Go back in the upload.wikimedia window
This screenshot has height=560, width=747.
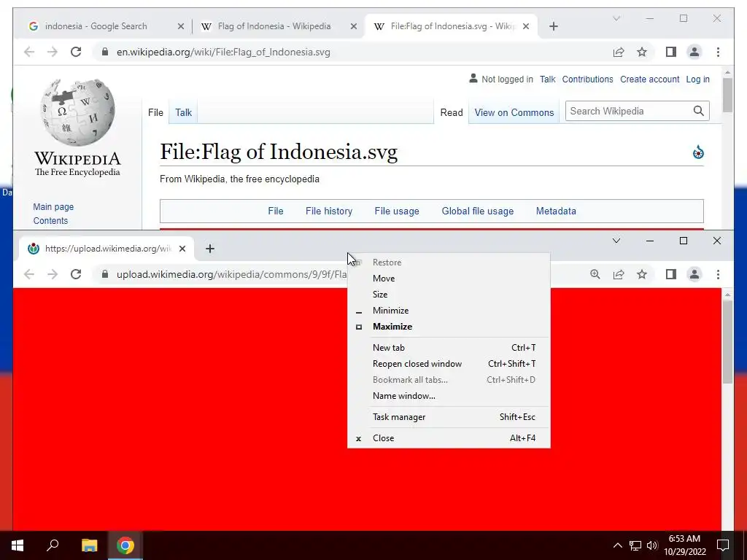coord(29,274)
